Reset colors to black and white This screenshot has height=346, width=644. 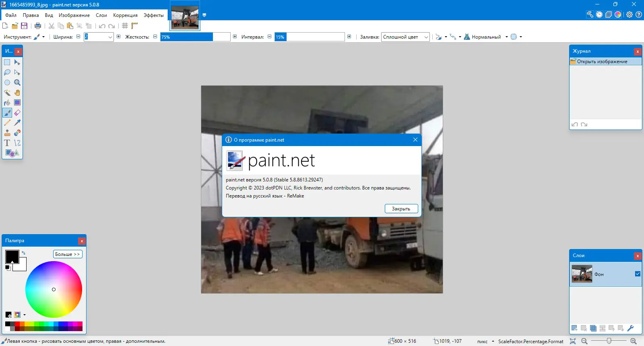(8, 268)
